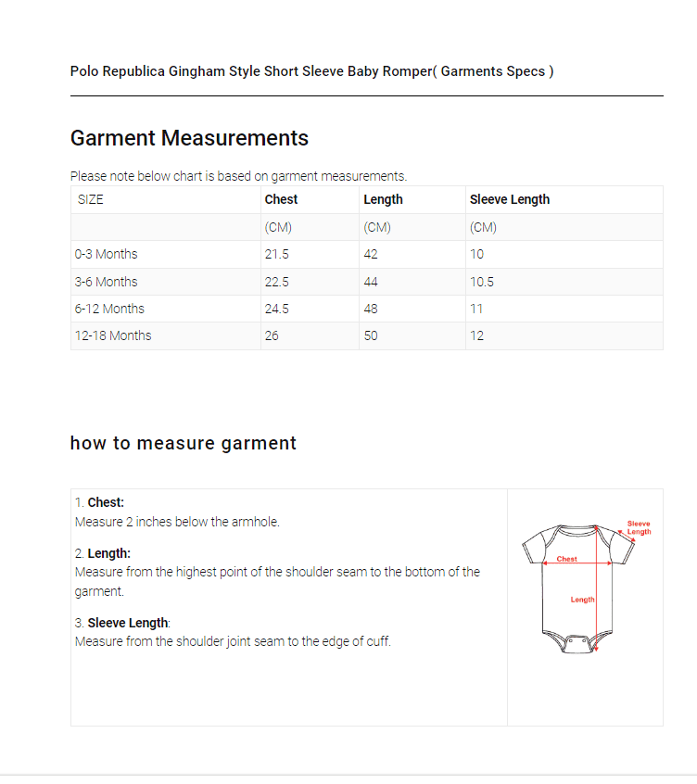
Task: Click the bold Chest: instruction heading
Action: click(106, 502)
